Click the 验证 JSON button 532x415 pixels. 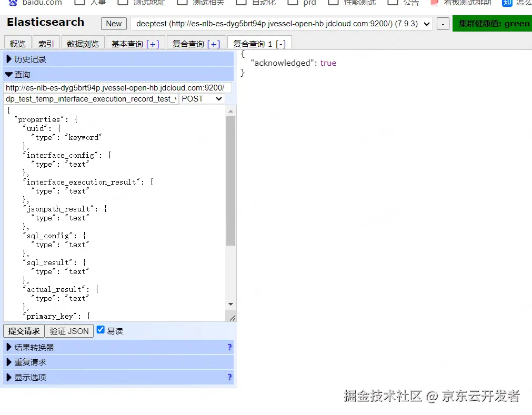click(69, 331)
